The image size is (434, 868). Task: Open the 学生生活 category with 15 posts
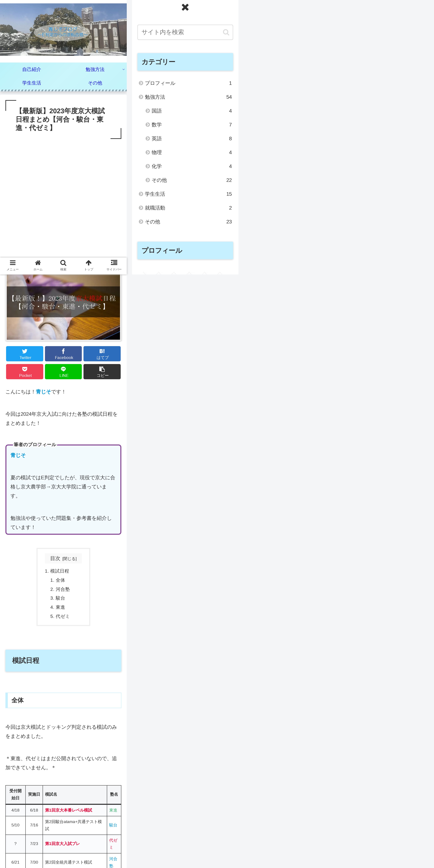(185, 194)
